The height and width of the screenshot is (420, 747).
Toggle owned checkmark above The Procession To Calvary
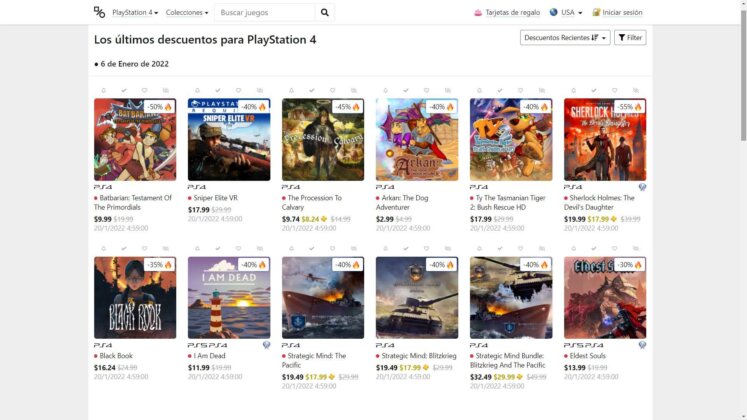[x=312, y=91]
